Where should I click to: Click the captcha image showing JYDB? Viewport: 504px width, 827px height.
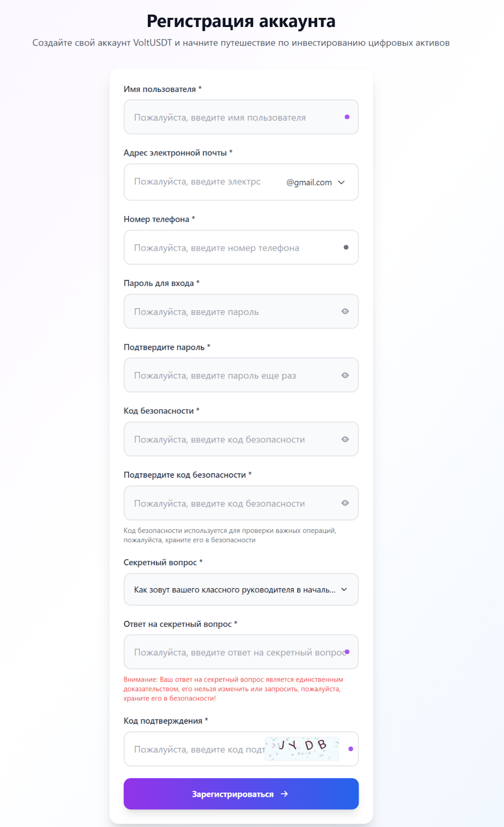pyautogui.click(x=300, y=748)
